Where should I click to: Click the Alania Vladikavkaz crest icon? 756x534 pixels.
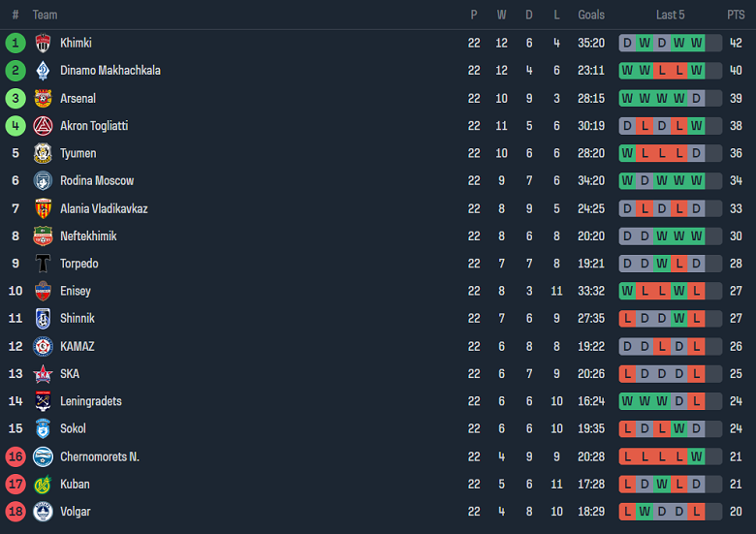tap(43, 208)
